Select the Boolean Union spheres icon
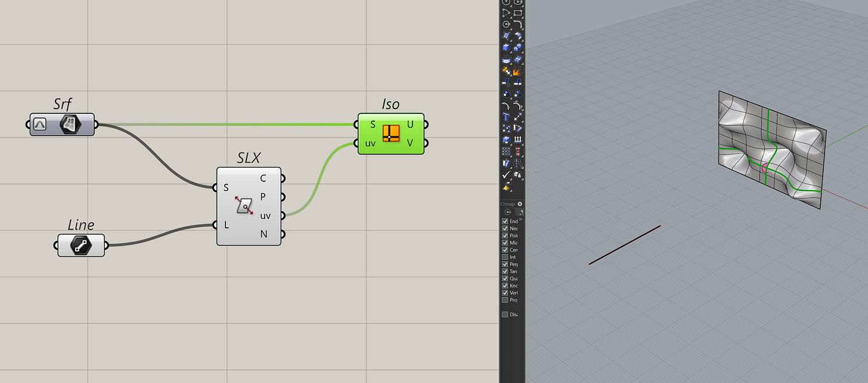 click(518, 47)
